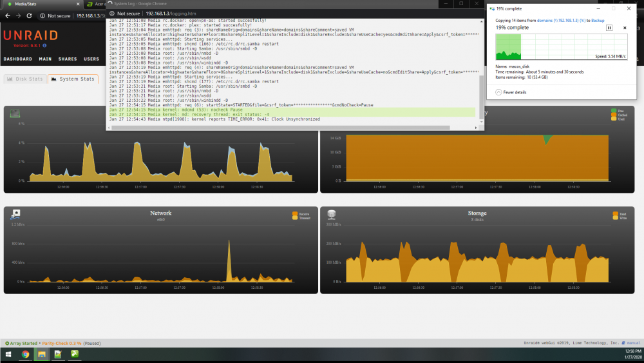Open the domains source link in copy dialog
Screen dimensions: 644x363
pyautogui.click(x=561, y=21)
